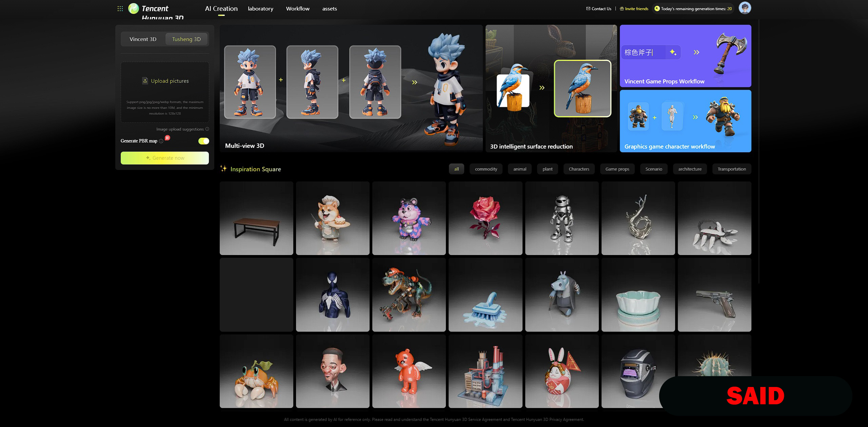Open the apps grid icon beside the logo
Screen dimensions: 868x427
[120, 8]
